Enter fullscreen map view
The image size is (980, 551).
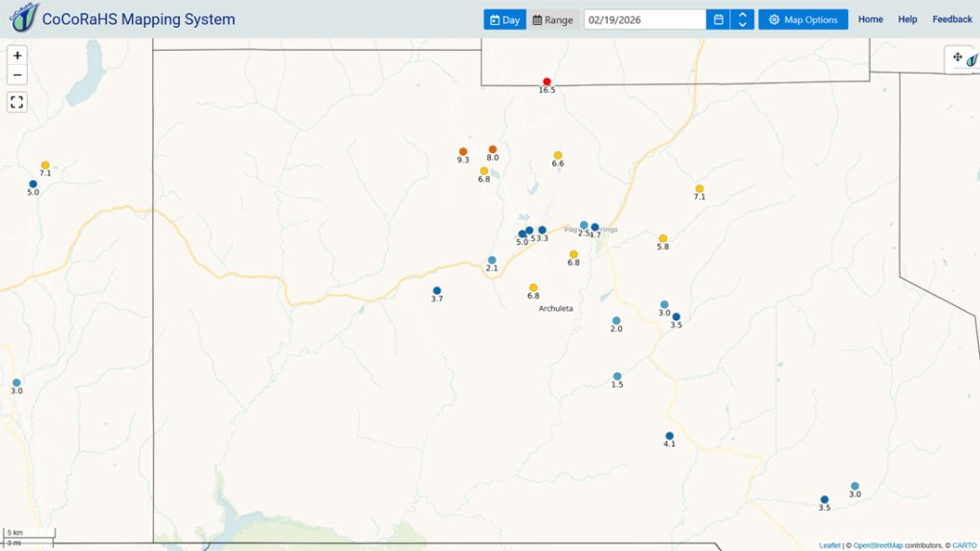[x=17, y=101]
